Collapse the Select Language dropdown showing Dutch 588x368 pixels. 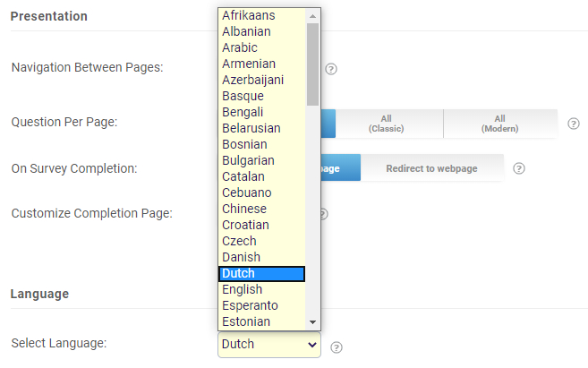pyautogui.click(x=268, y=344)
